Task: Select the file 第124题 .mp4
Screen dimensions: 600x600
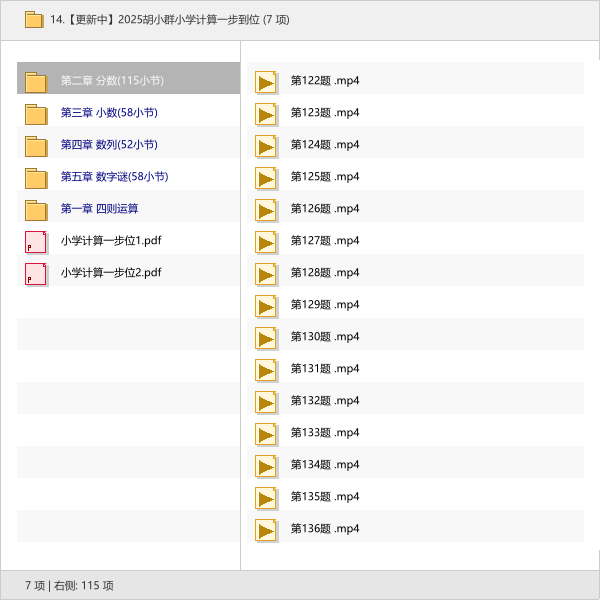Action: pos(324,145)
